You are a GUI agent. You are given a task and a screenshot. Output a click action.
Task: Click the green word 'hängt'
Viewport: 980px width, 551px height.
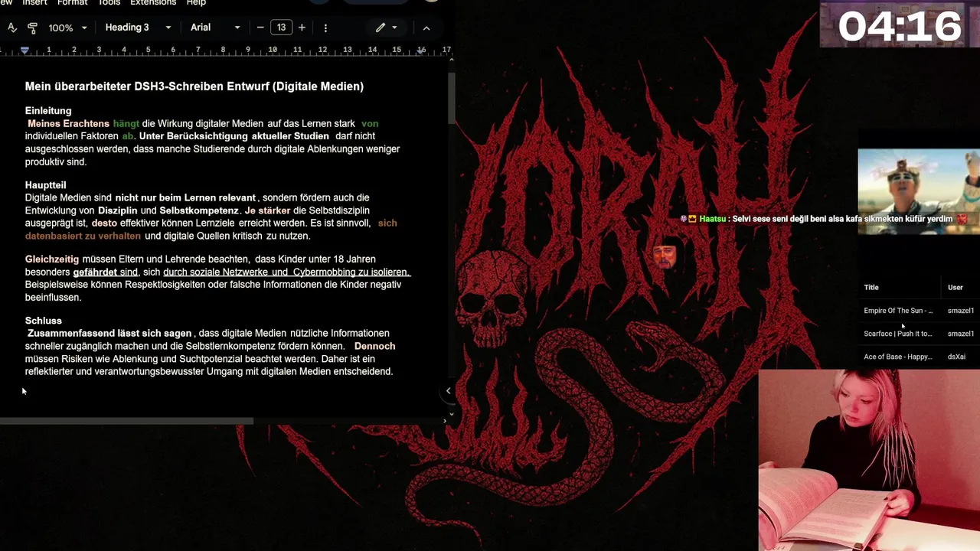pyautogui.click(x=126, y=123)
